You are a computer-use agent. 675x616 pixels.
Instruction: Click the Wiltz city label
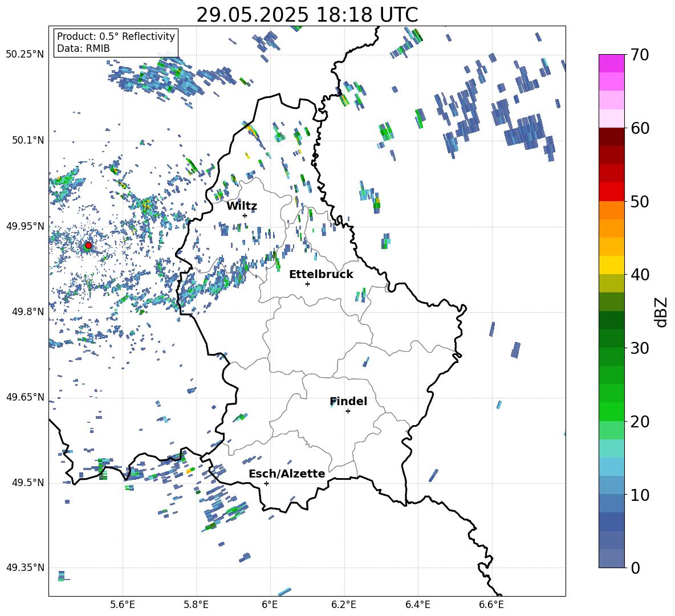(x=242, y=206)
